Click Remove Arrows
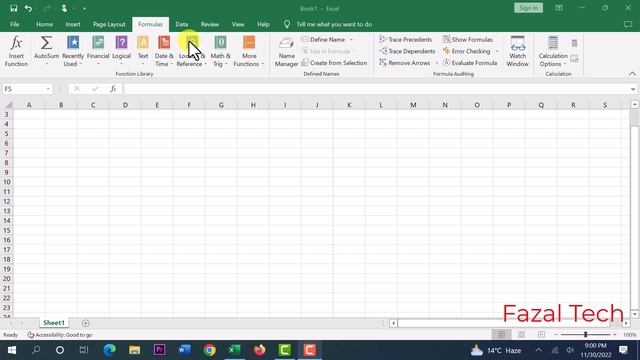Screen dimensions: 640x360 (404, 63)
